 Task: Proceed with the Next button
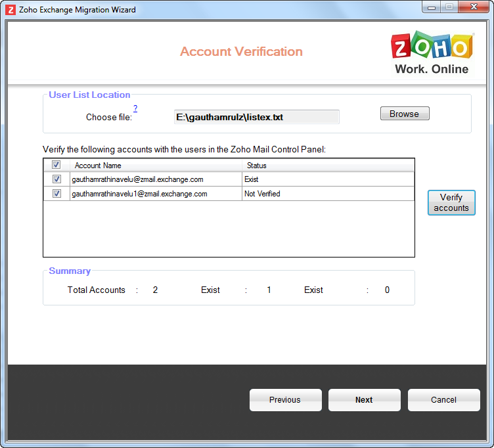364,400
